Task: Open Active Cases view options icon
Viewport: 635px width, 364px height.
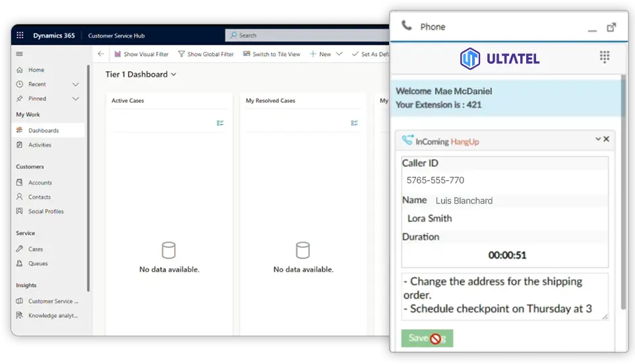Action: coord(220,123)
